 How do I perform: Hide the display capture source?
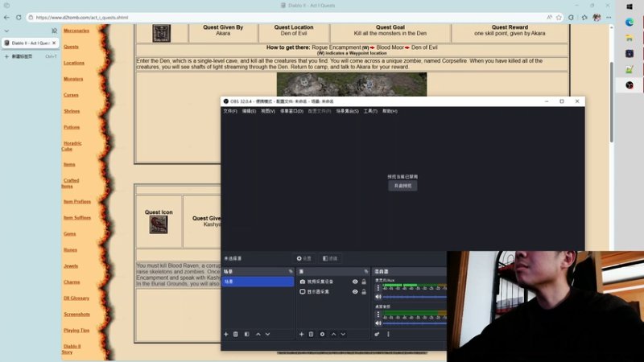coord(355,291)
